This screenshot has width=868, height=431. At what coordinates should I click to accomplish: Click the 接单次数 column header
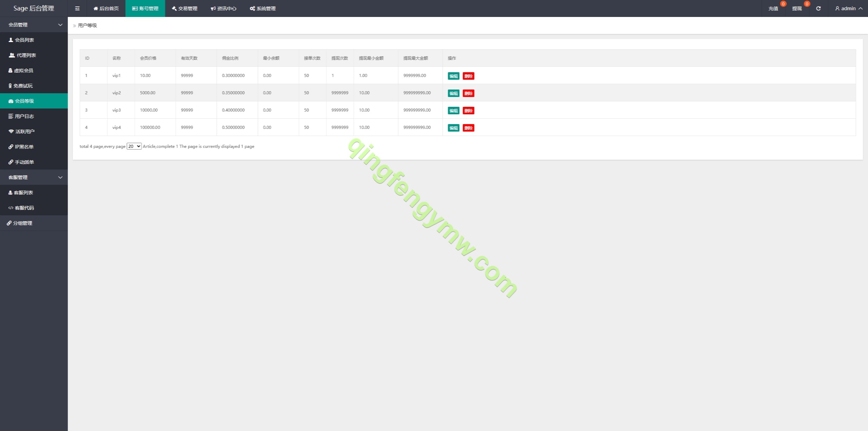tap(312, 58)
